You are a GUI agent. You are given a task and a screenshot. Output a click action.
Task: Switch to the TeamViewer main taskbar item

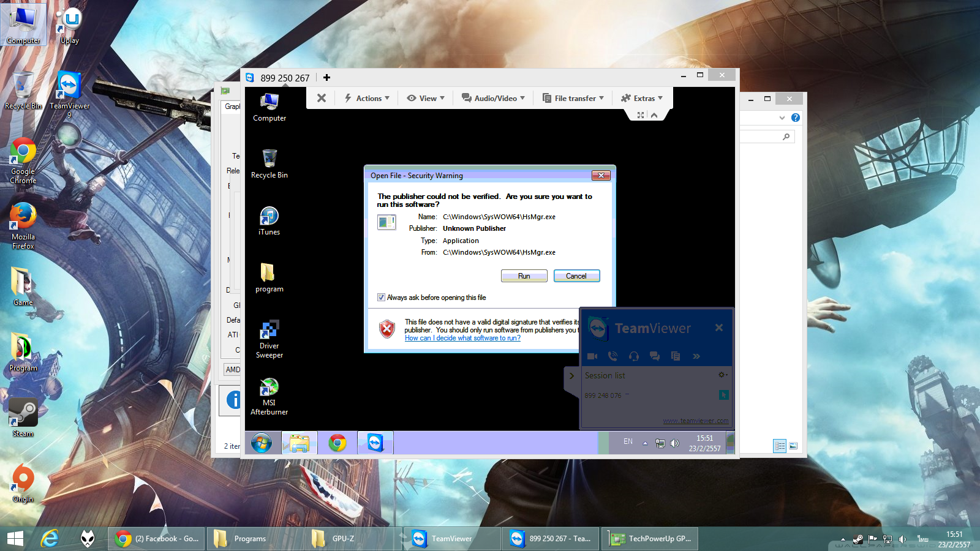click(453, 539)
